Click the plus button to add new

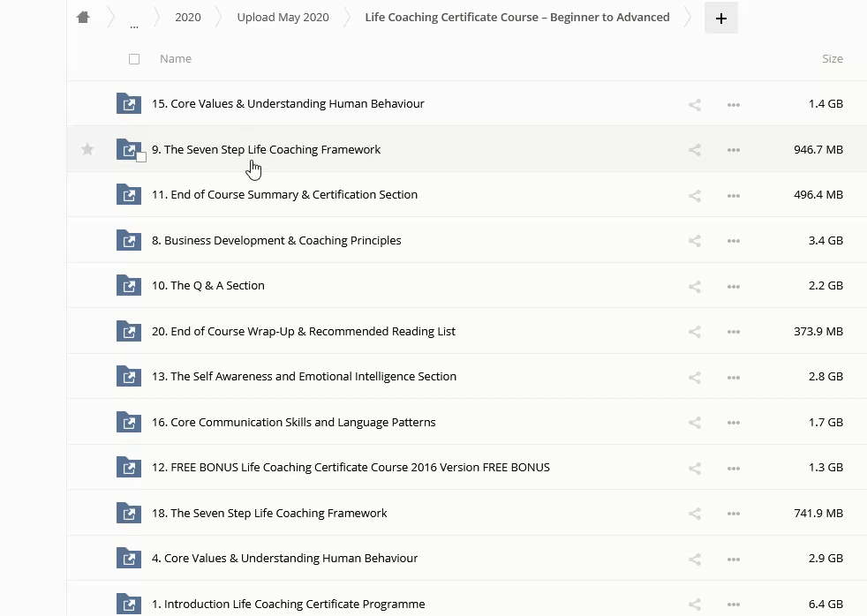[x=720, y=18]
